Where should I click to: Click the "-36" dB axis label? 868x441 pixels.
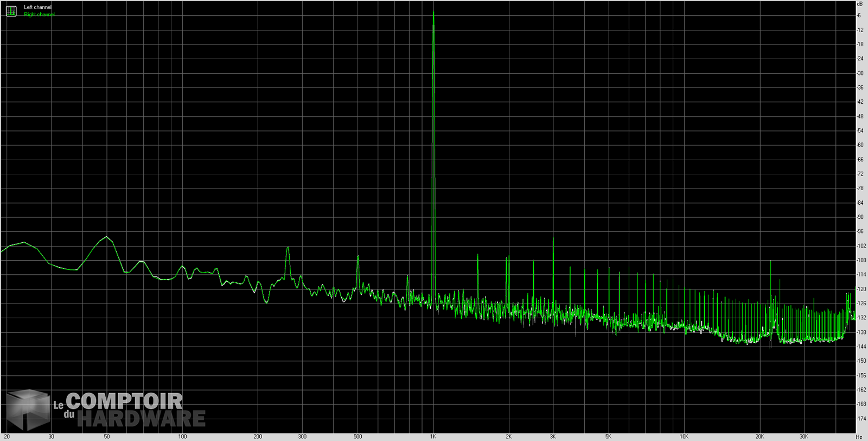pos(860,87)
